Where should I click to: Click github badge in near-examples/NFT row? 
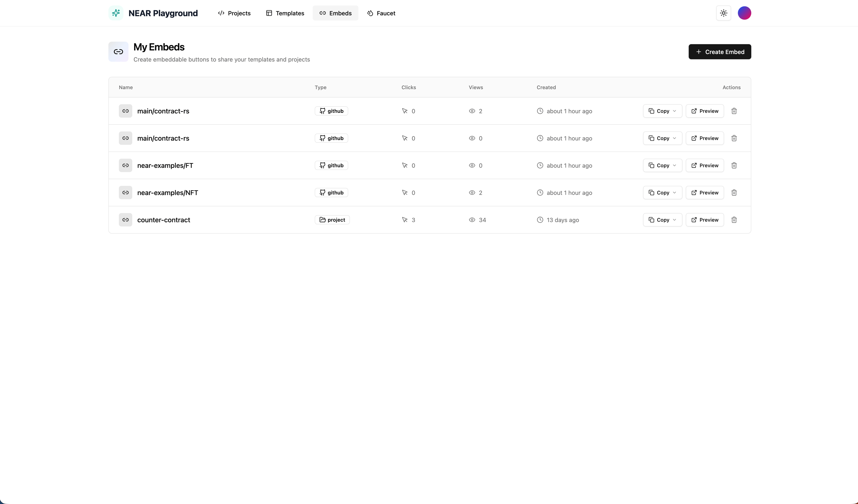coord(331,193)
